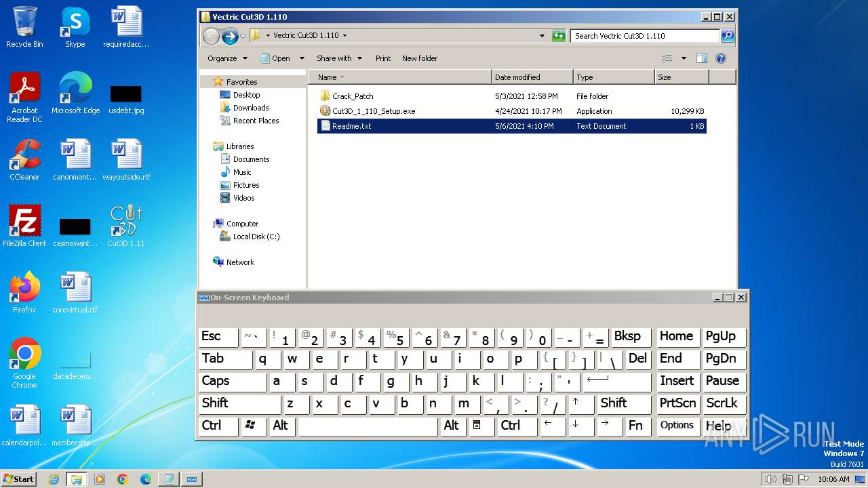Open Acrobat Reader DC desktop shortcut
Image resolution: width=868 pixels, height=488 pixels.
click(x=24, y=98)
